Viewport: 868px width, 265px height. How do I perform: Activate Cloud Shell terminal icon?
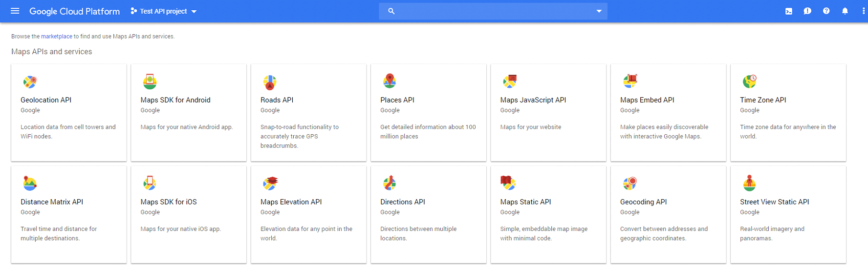[788, 11]
